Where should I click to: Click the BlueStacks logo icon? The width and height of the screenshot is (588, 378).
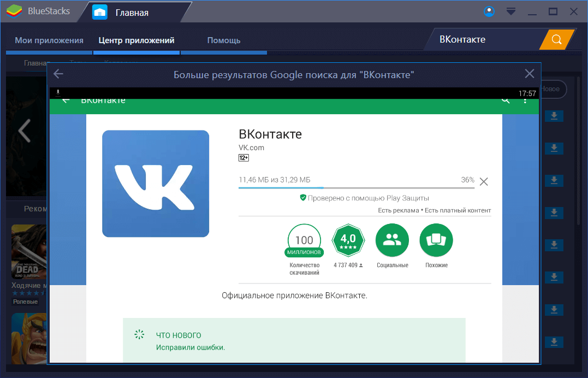14,11
